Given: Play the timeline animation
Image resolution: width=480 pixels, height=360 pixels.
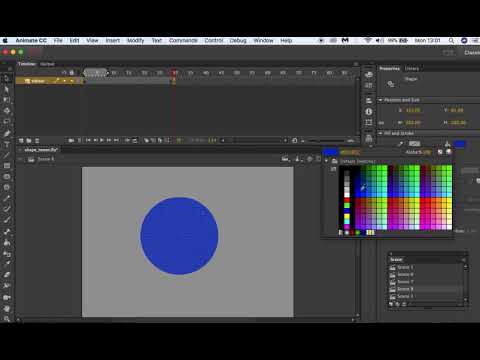Looking at the screenshot, I should [102, 141].
